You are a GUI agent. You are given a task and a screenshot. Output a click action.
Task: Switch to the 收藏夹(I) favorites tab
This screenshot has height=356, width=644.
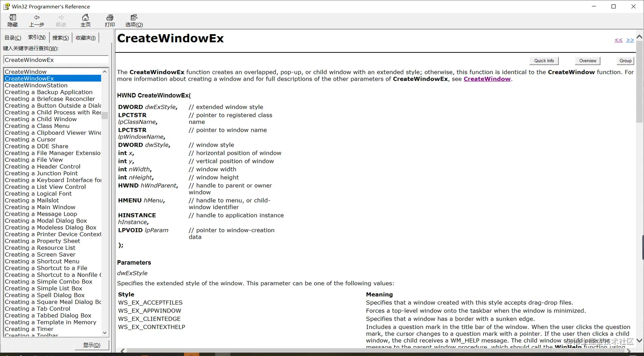(86, 38)
